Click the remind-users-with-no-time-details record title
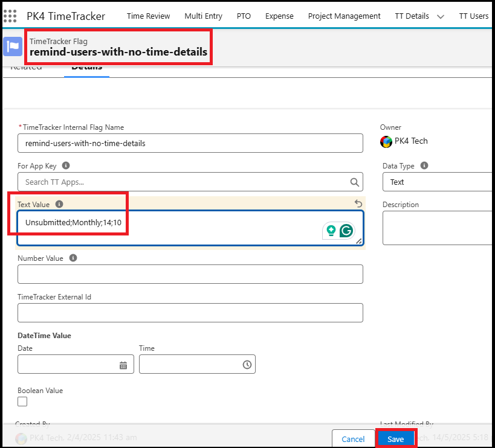The width and height of the screenshot is (495, 448). (118, 52)
